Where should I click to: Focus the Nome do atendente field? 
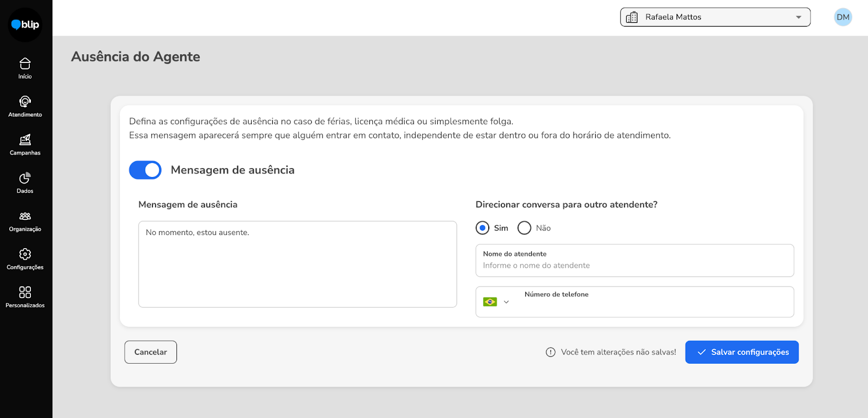point(634,265)
